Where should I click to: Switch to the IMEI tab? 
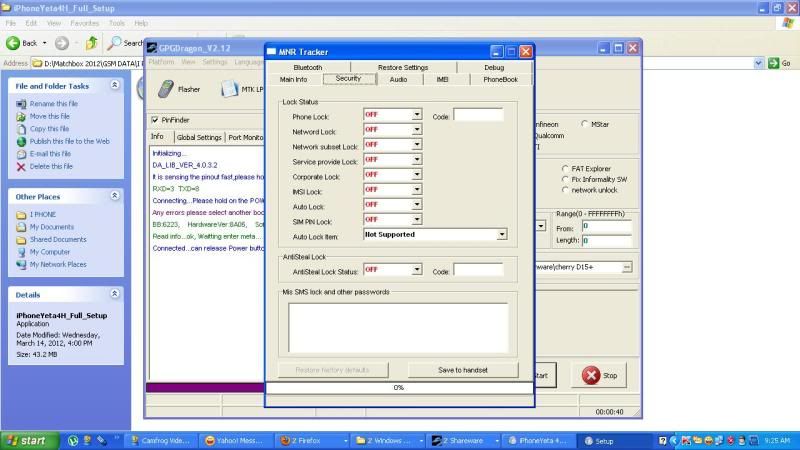click(442, 80)
